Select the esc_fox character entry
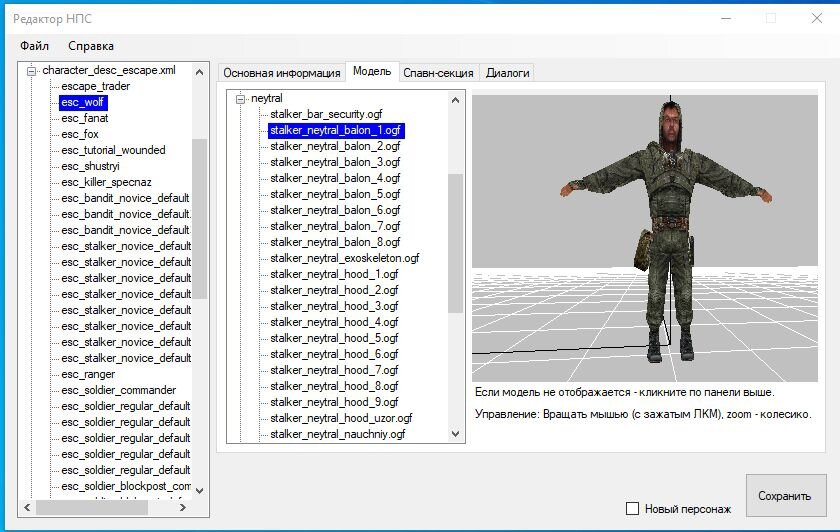This screenshot has width=840, height=532. [80, 134]
